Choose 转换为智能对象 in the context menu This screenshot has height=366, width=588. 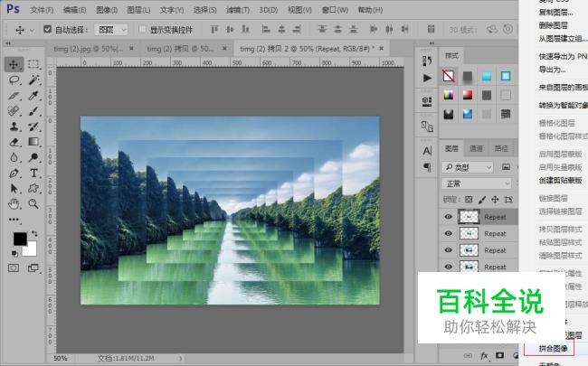564,105
